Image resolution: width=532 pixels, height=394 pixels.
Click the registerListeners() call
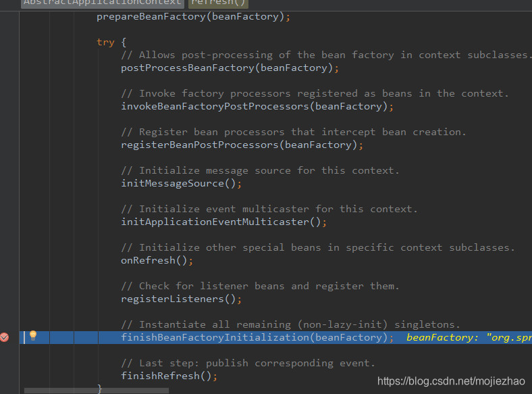coord(181,299)
